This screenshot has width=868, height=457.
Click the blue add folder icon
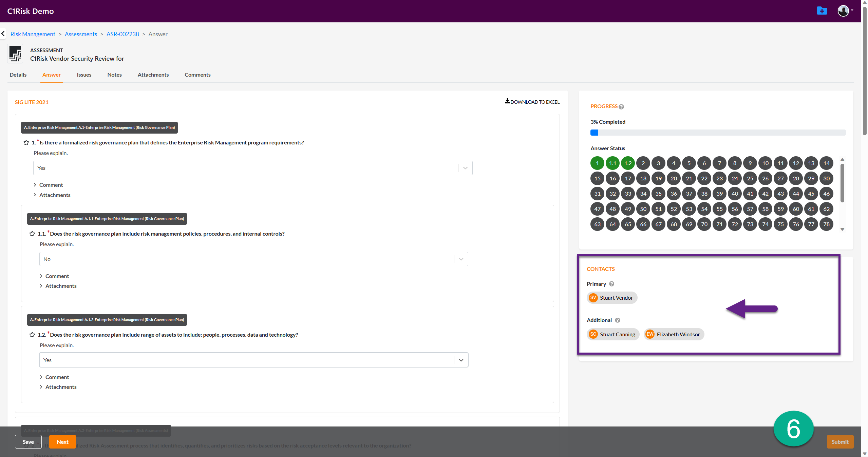822,11
